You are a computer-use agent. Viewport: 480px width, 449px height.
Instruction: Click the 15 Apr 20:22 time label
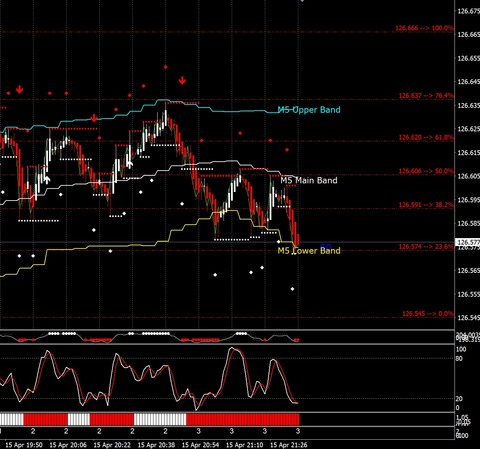(112, 445)
